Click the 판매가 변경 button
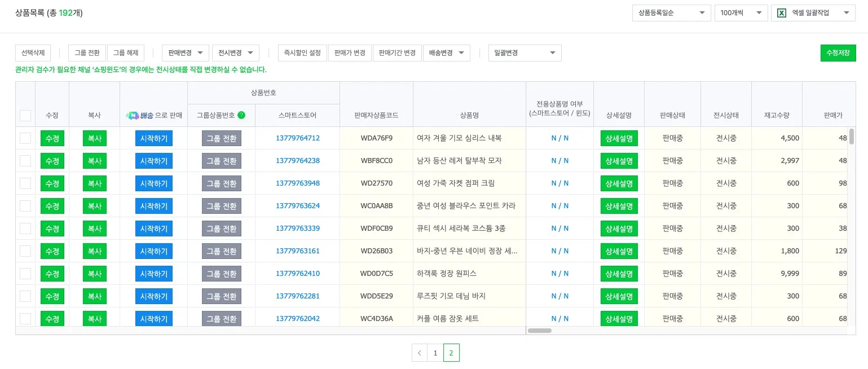Image resolution: width=868 pixels, height=369 pixels. pos(350,53)
